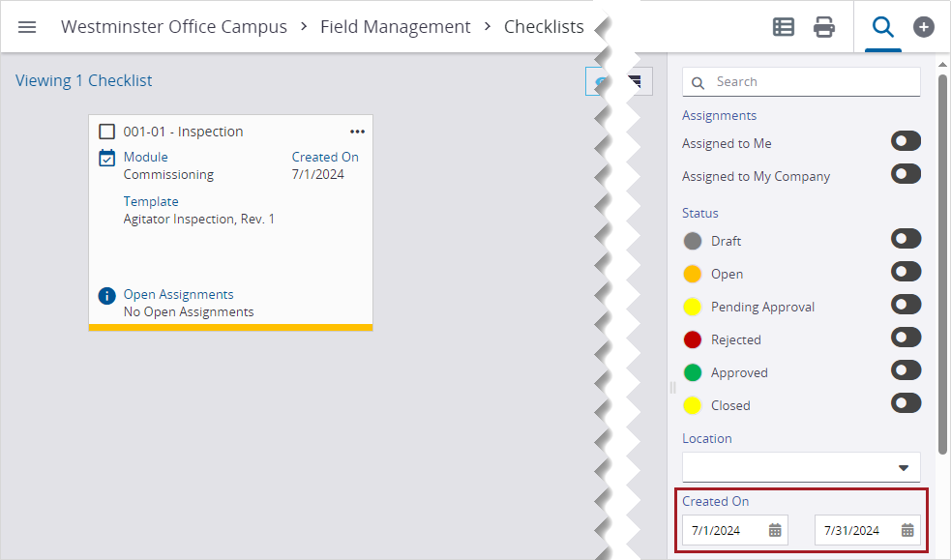Select the 001-01 Inspection checkbox
Screen dimensions: 951x560
[x=107, y=132]
